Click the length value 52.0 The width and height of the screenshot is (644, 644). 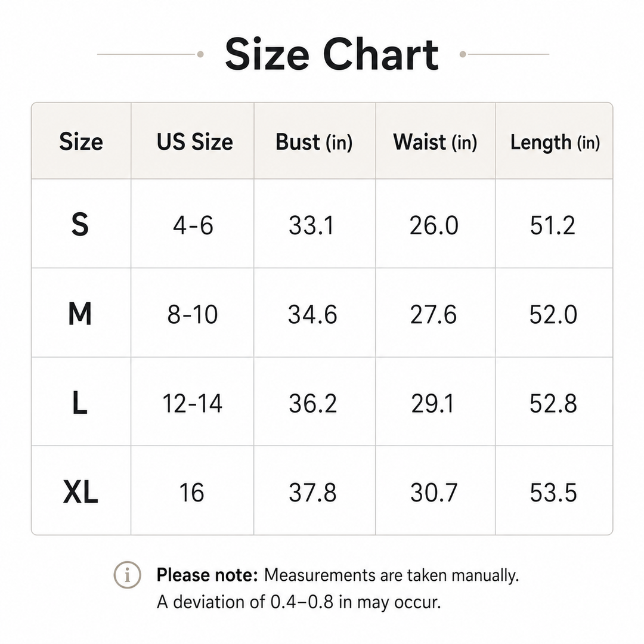[x=553, y=315]
